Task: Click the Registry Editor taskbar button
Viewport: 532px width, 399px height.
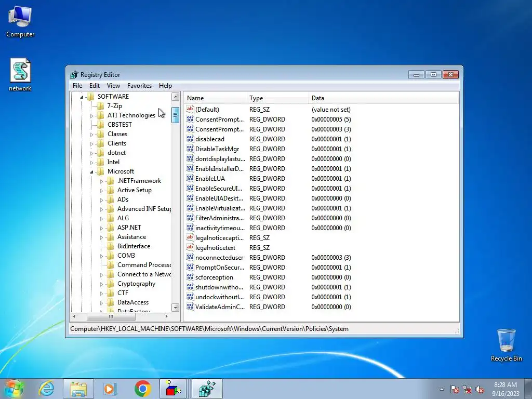Action: (x=207, y=389)
